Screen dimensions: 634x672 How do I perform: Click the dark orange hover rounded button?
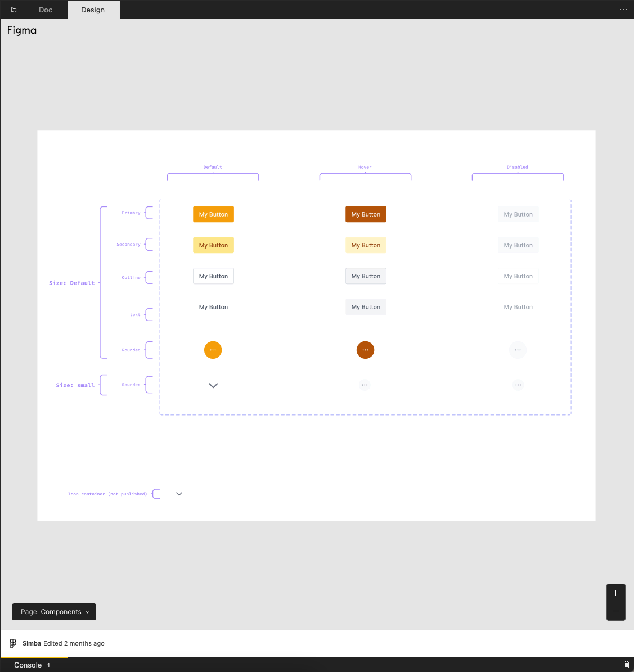point(365,350)
